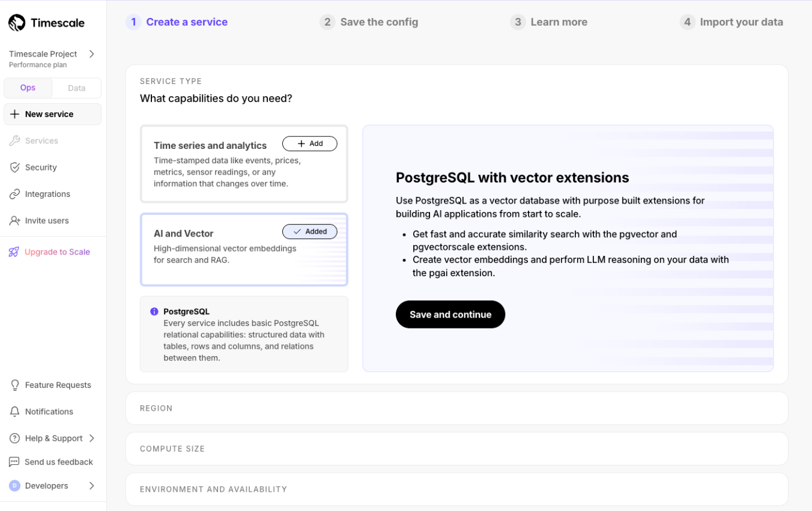
Task: Open Security via the shield icon
Action: point(15,168)
